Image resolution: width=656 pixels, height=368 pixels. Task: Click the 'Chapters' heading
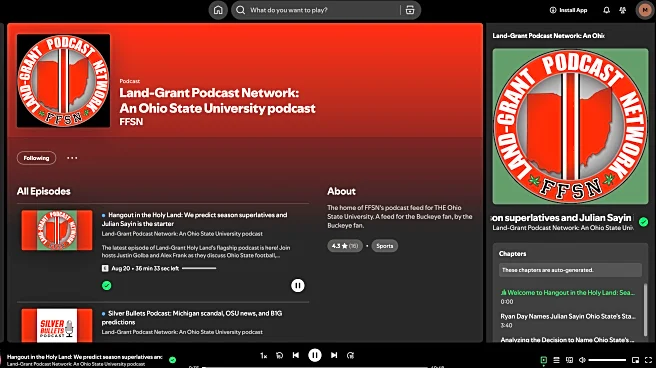point(512,253)
